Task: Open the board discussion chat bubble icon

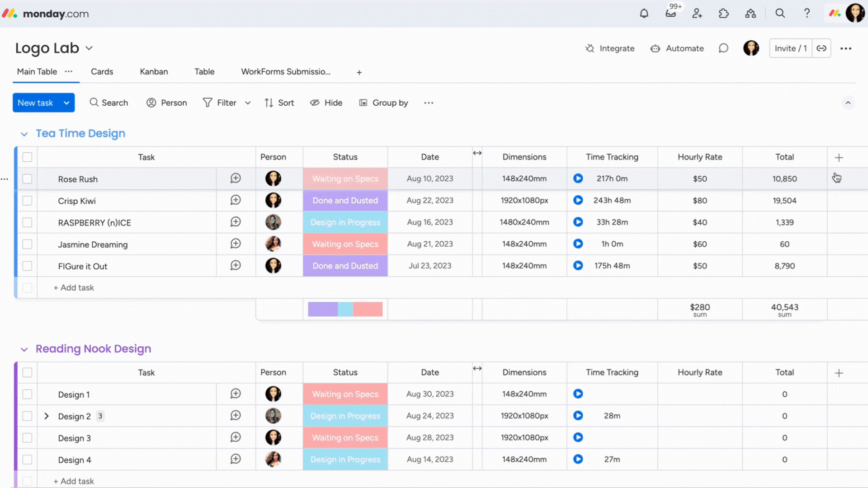Action: click(723, 48)
